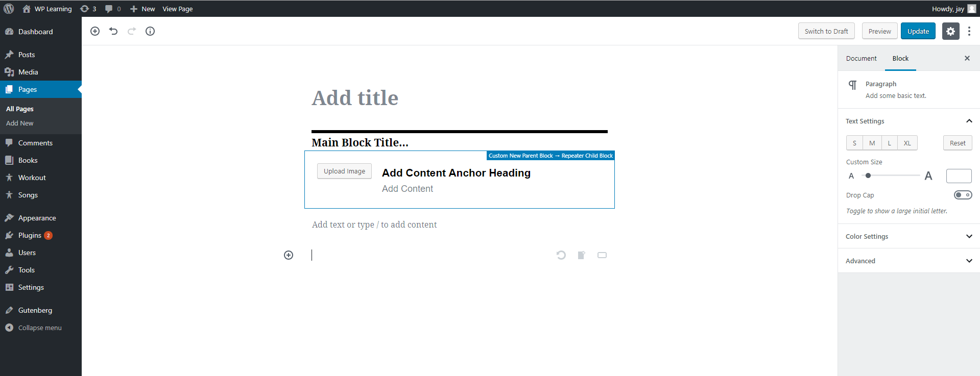Switch to the Block tab

(x=900, y=58)
